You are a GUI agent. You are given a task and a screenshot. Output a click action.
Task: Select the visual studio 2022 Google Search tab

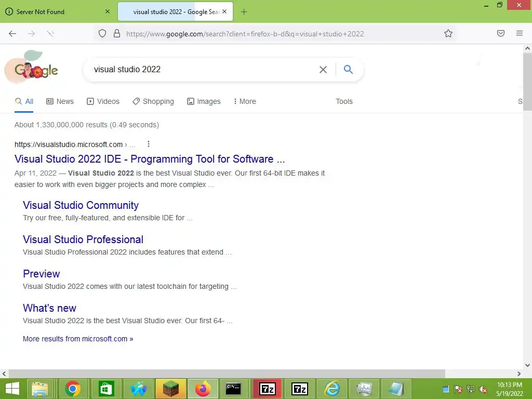pyautogui.click(x=175, y=11)
